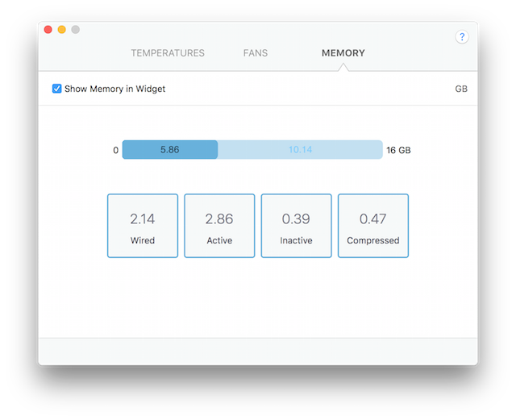Viewport: 516px width, 420px height.
Task: Open the help question mark button
Action: coord(462,36)
